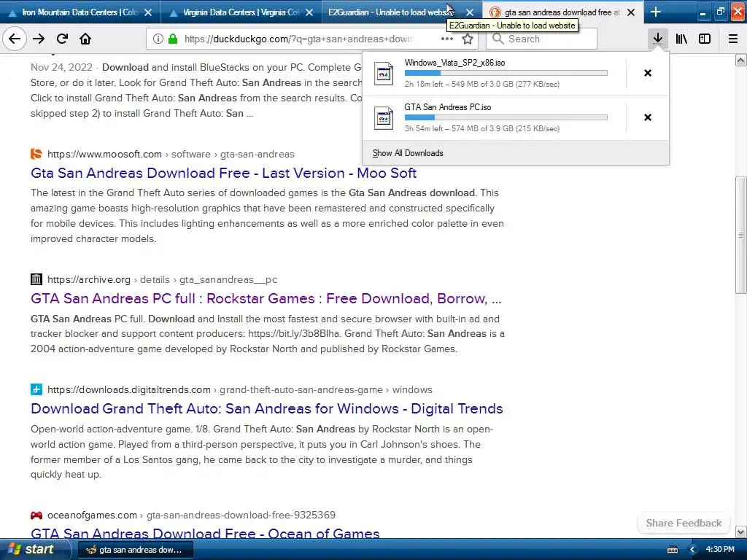Open a new tab with plus

coord(656,12)
